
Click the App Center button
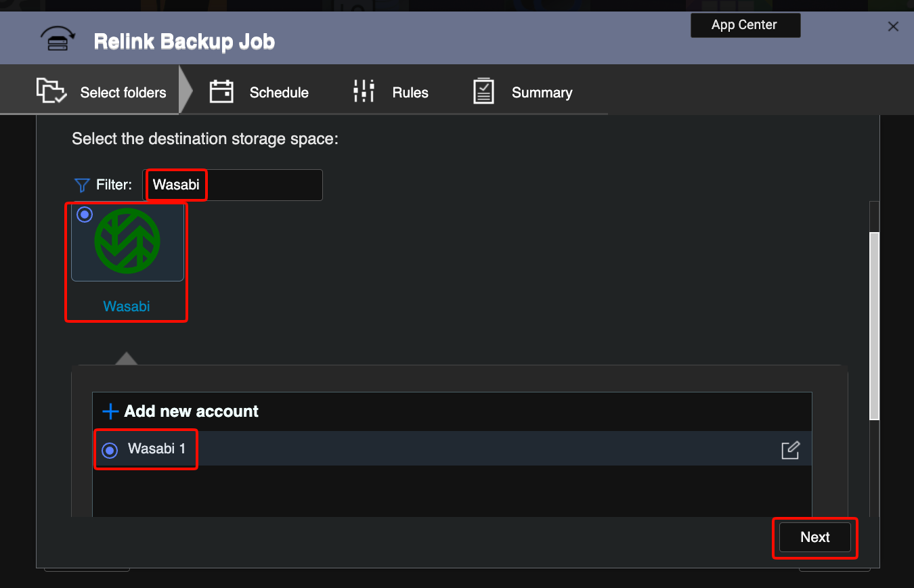745,25
